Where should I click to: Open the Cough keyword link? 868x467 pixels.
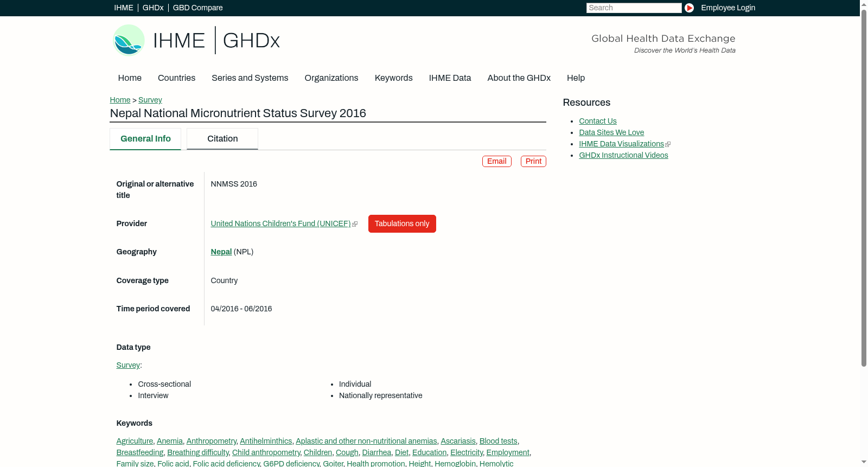347,452
